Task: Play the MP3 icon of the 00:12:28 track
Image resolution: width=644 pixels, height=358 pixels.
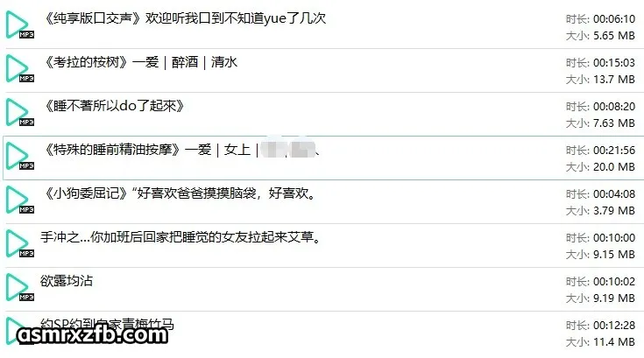Action: click(19, 332)
